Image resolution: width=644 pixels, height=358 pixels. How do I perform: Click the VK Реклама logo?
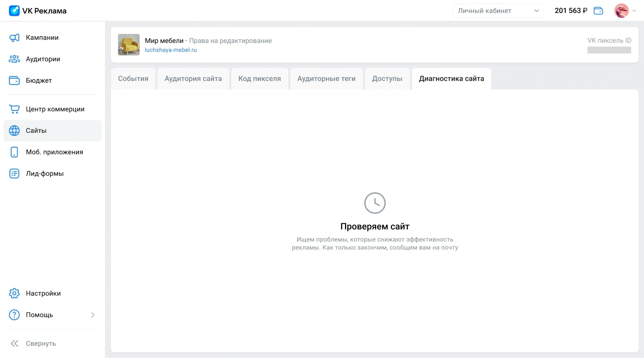click(14, 11)
